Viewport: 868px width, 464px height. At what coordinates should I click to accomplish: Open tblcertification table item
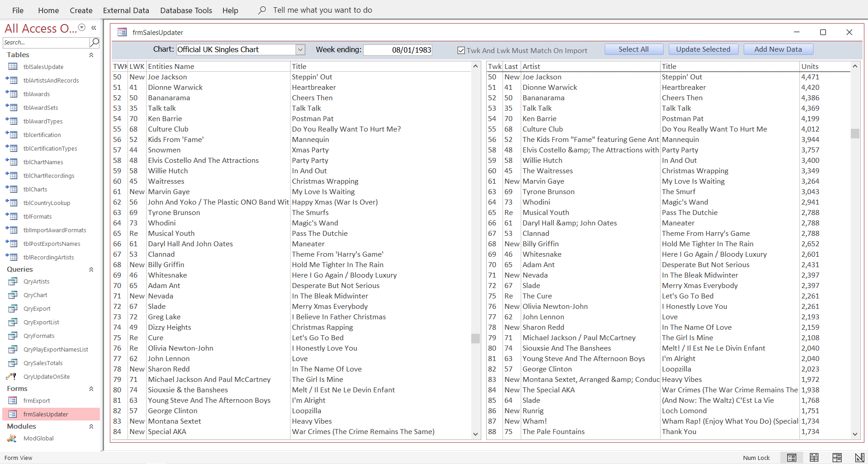pos(42,135)
